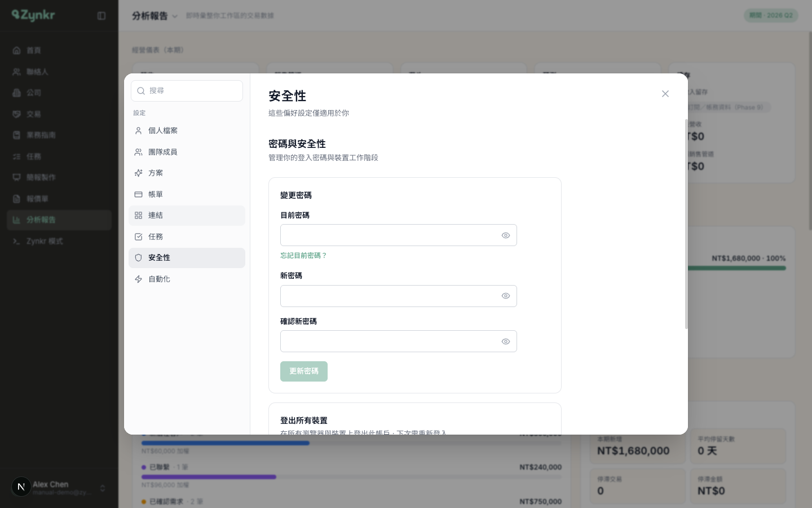
Task: Focus the 新密碼 input field
Action: click(399, 296)
